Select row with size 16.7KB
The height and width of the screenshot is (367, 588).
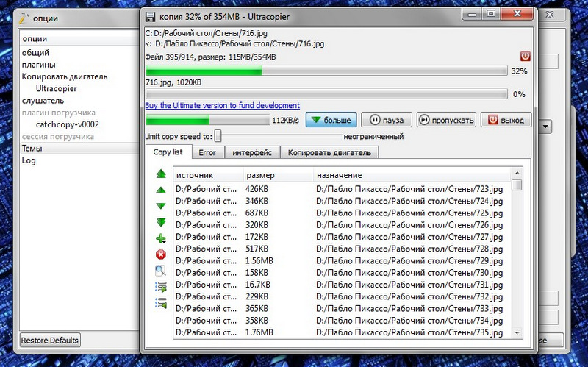343,285
